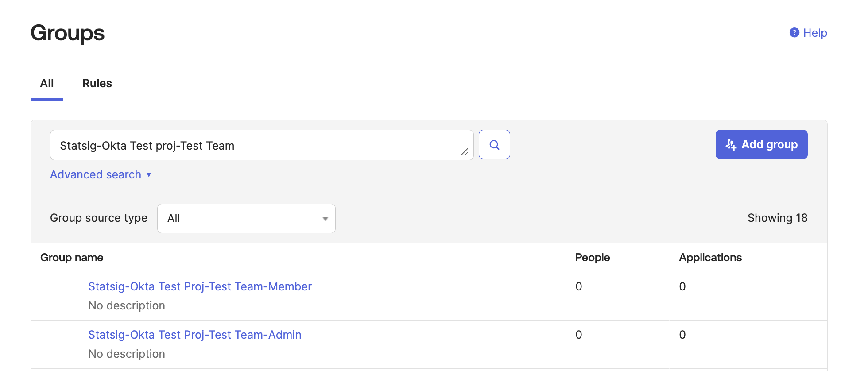Open Statsig-Okta Test Proj-Test Team-Admin group
The image size is (868, 371).
pos(194,335)
